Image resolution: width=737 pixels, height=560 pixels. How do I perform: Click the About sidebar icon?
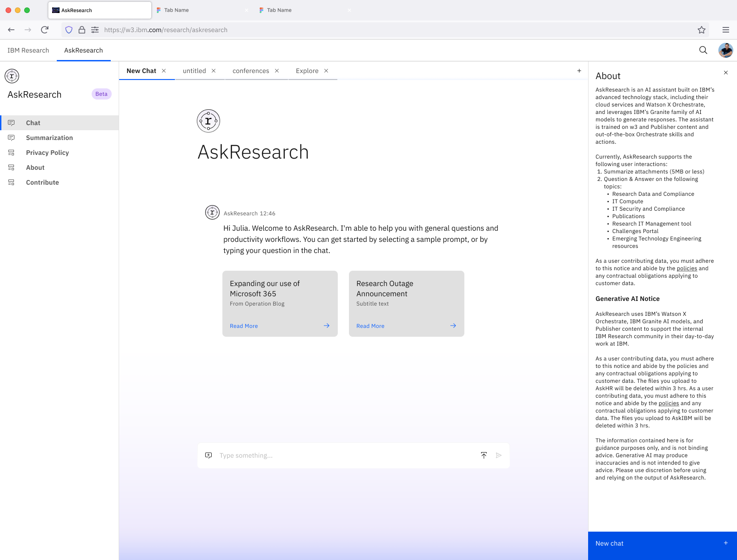(x=11, y=167)
